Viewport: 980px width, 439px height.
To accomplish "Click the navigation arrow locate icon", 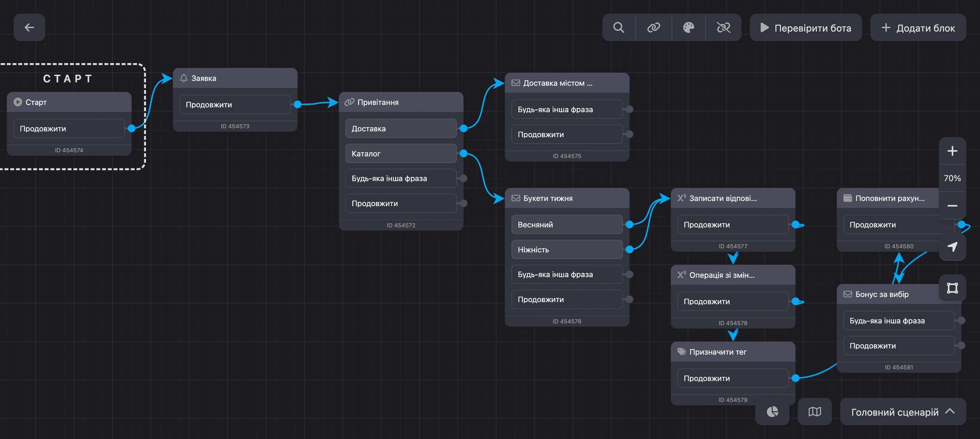I will (x=952, y=247).
